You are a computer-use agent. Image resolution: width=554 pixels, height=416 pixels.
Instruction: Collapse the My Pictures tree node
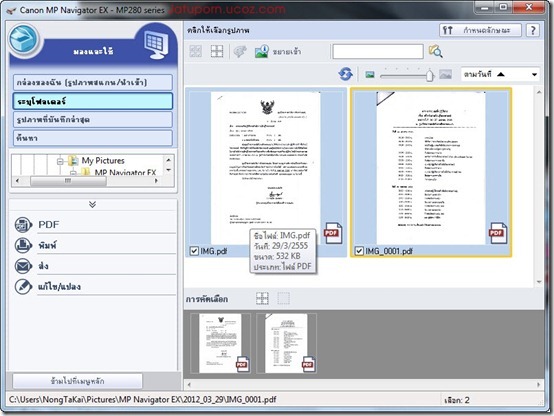pos(60,161)
